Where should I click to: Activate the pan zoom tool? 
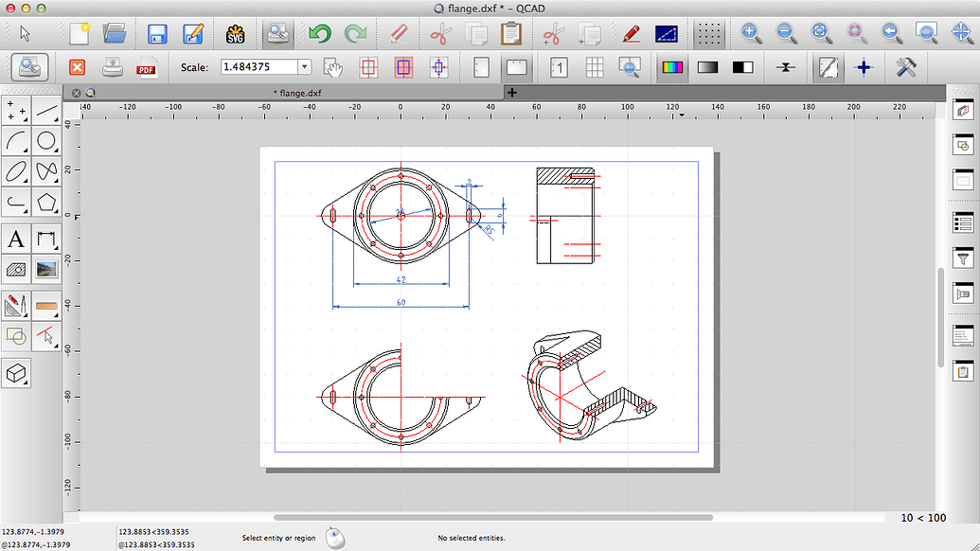(x=962, y=33)
